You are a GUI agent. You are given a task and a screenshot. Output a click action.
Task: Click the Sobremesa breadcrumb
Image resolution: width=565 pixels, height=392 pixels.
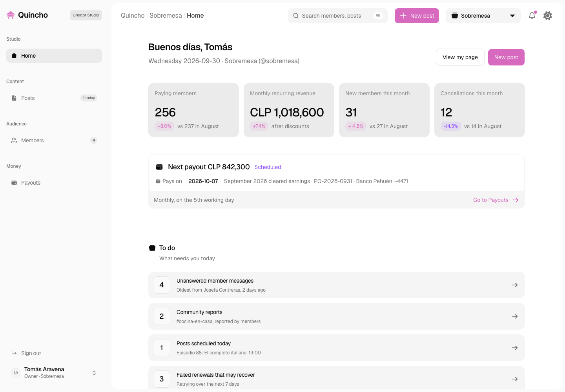[x=166, y=16]
